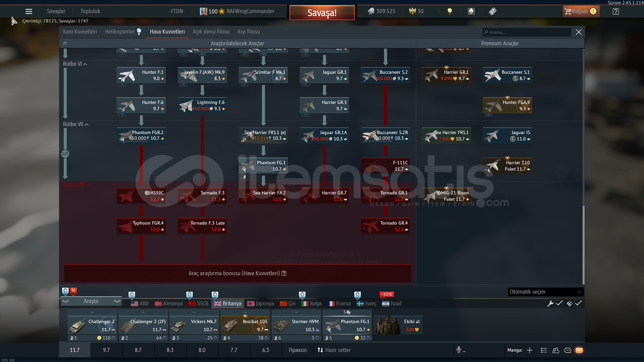The image size is (644, 362).
Task: Switch to Kara Kuvvetleri tab
Action: [x=80, y=32]
